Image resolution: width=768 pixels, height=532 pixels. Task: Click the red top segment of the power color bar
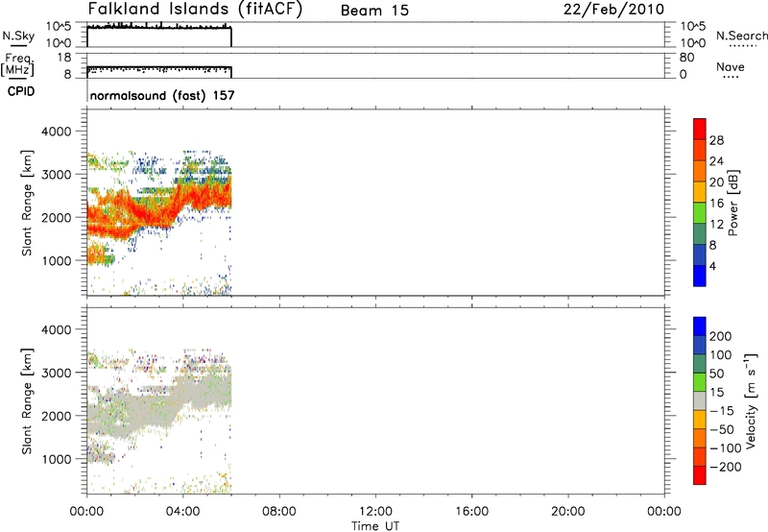(700, 130)
